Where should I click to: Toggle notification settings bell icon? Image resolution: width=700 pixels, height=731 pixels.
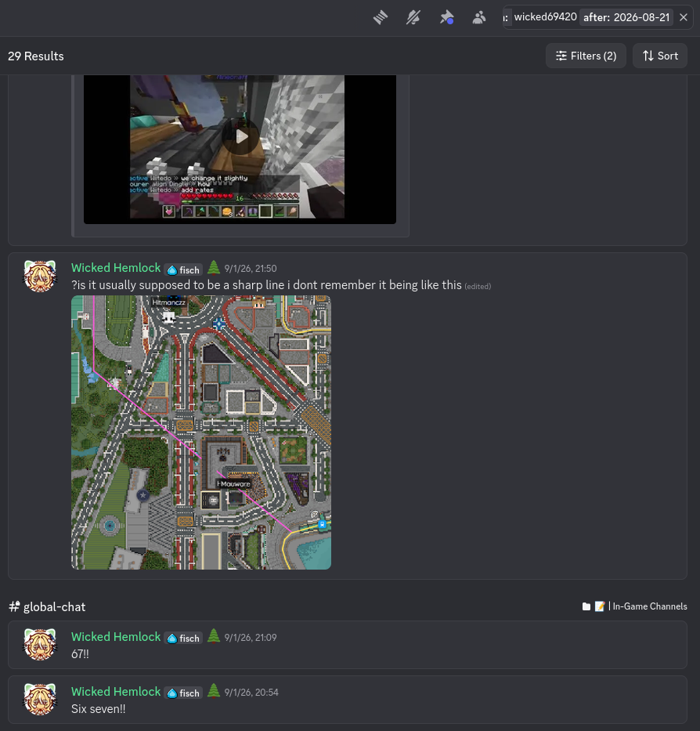(x=413, y=18)
